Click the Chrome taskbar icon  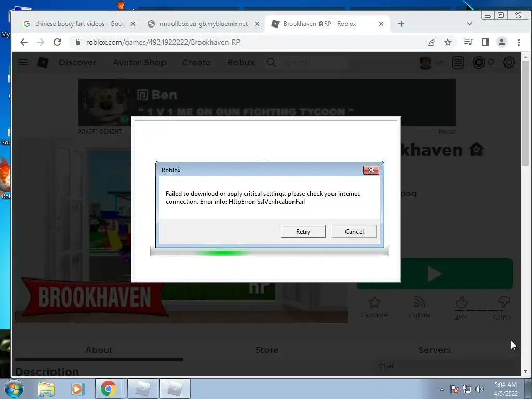[x=108, y=389]
